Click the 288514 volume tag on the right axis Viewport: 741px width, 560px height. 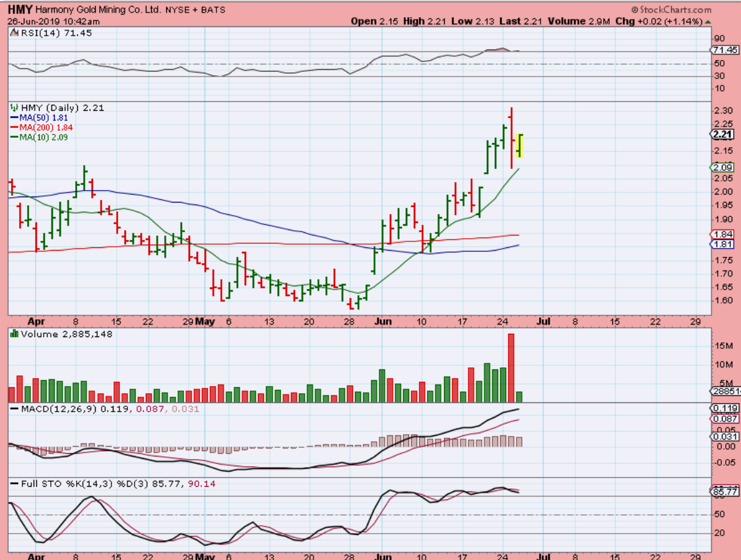pos(726,391)
